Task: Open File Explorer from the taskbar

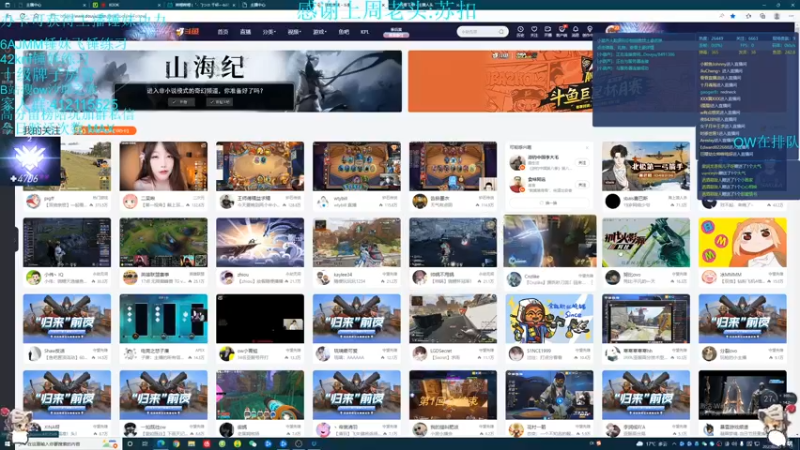Action: pos(191,444)
